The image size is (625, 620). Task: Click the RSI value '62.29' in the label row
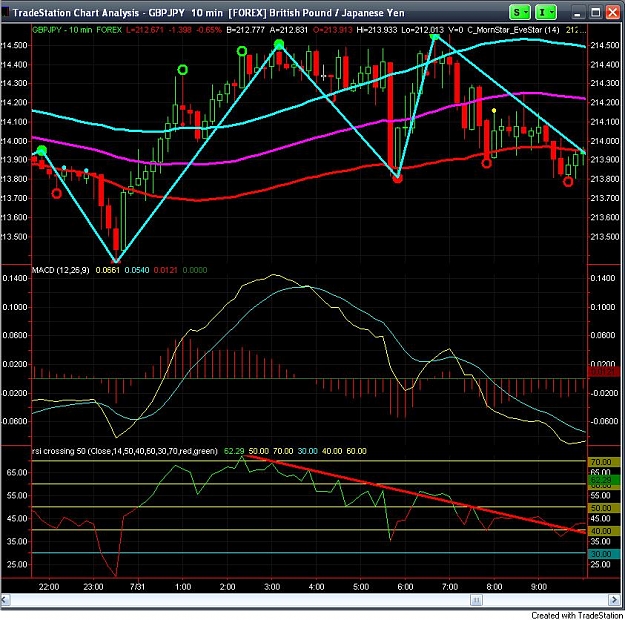pyautogui.click(x=234, y=451)
